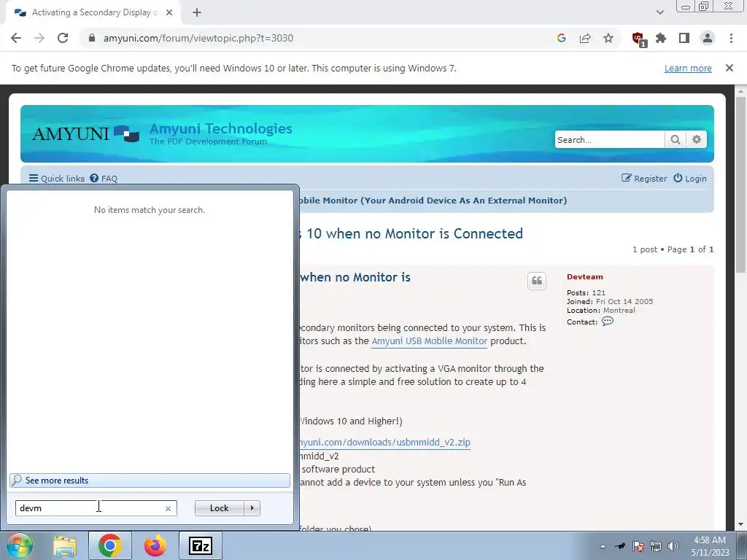
Task: Download the usbmmidd_v2.zip link
Action: [384, 443]
